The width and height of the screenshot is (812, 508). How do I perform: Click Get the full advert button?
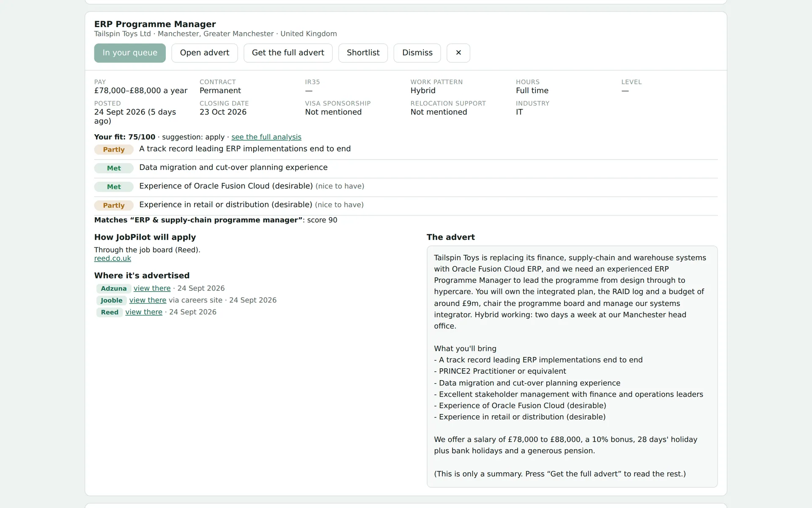click(288, 53)
